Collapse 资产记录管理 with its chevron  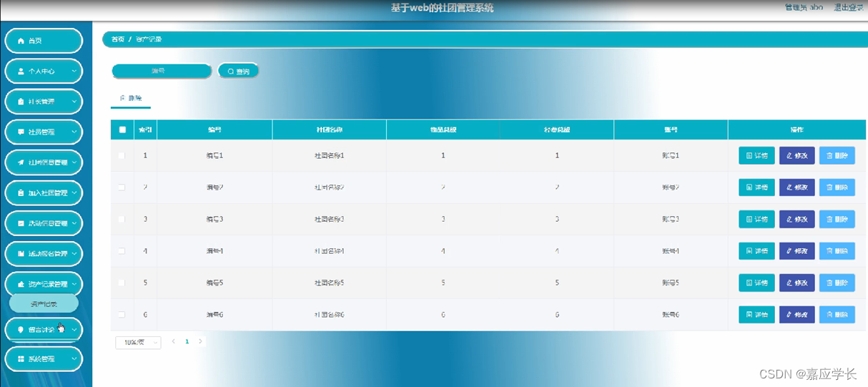click(x=74, y=284)
